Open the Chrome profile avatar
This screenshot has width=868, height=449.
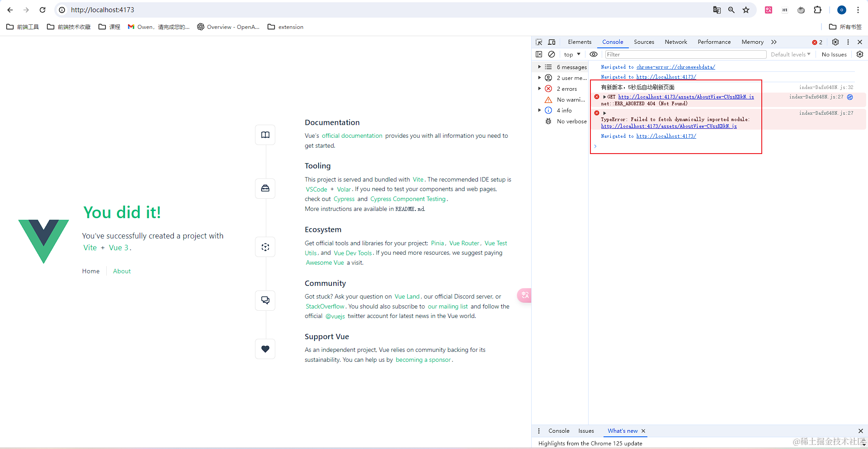842,10
